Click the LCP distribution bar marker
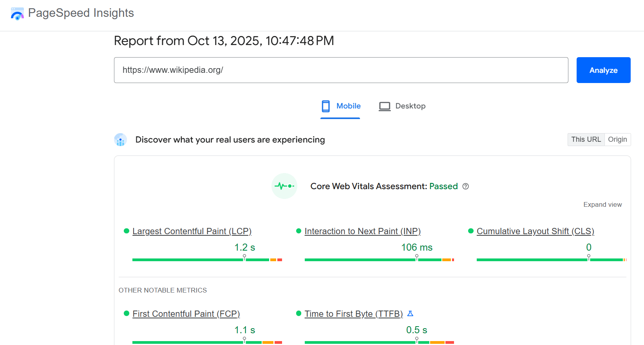The height and width of the screenshot is (345, 644). click(x=244, y=257)
